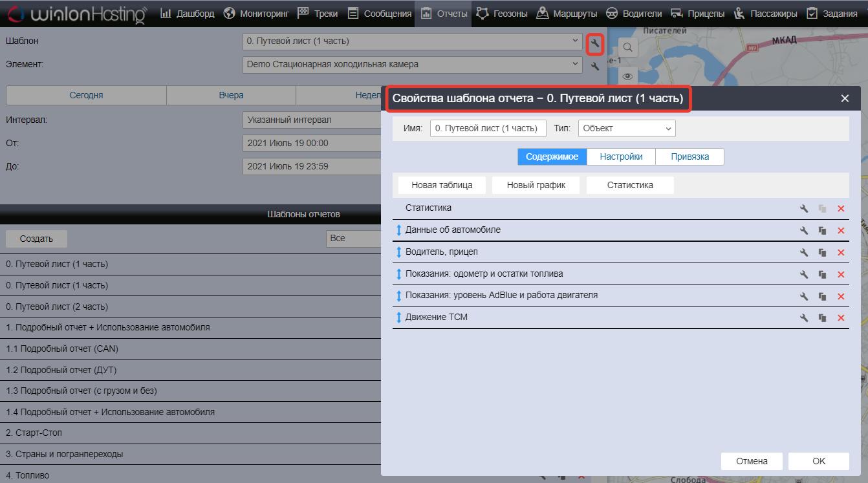
Task: Edit Движение ТСМ table with wrench
Action: coord(804,318)
